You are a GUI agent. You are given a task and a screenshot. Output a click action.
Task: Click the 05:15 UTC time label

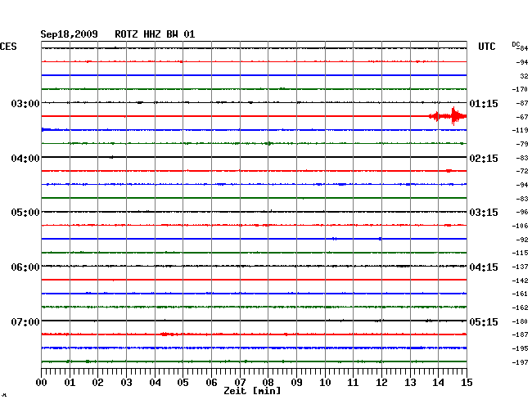[484, 321]
